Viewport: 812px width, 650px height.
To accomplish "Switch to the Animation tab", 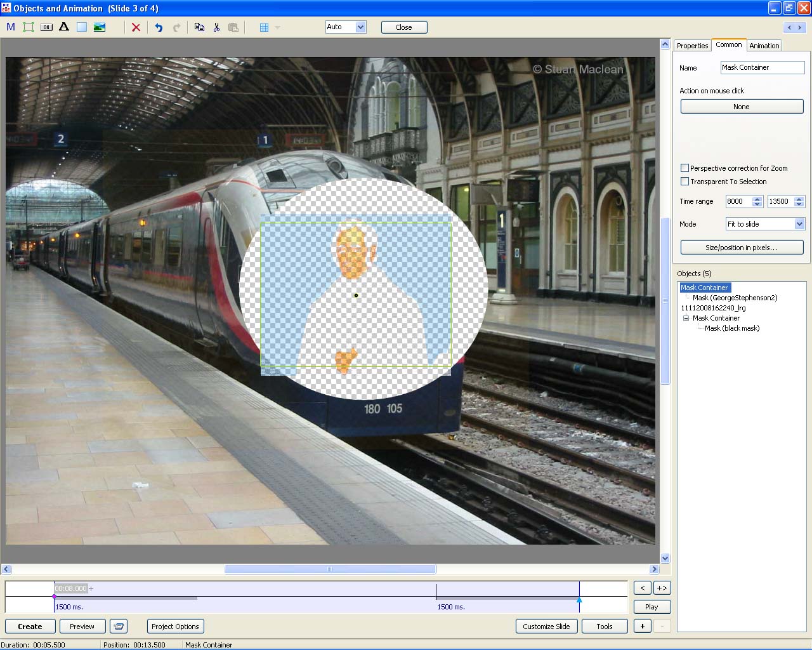I will tap(764, 46).
